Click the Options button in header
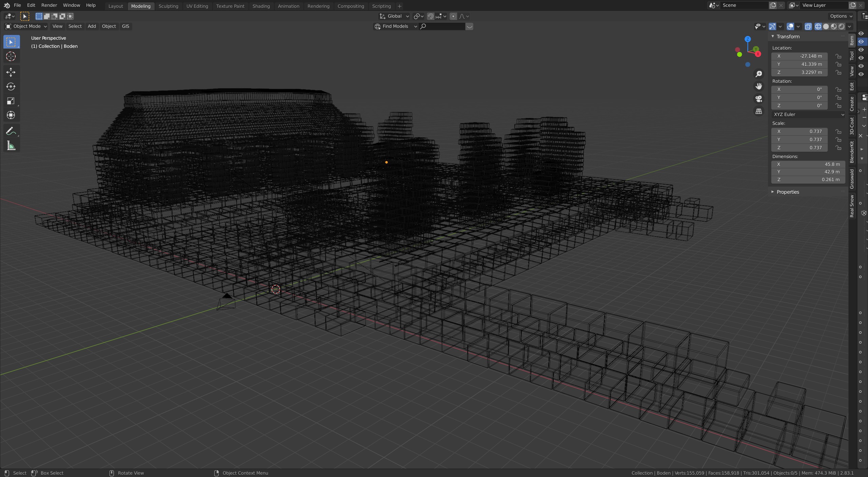 pos(841,16)
